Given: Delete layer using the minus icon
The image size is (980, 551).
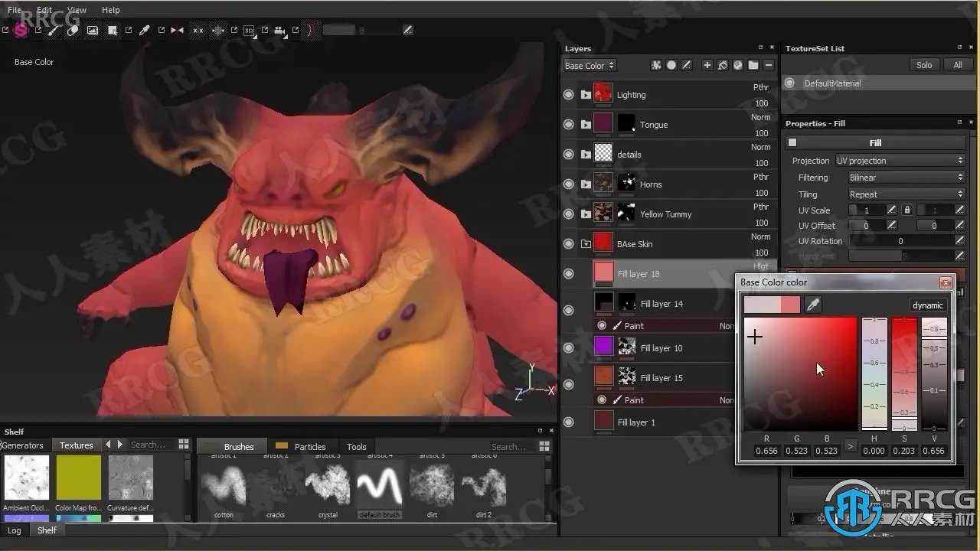Looking at the screenshot, I should (769, 66).
